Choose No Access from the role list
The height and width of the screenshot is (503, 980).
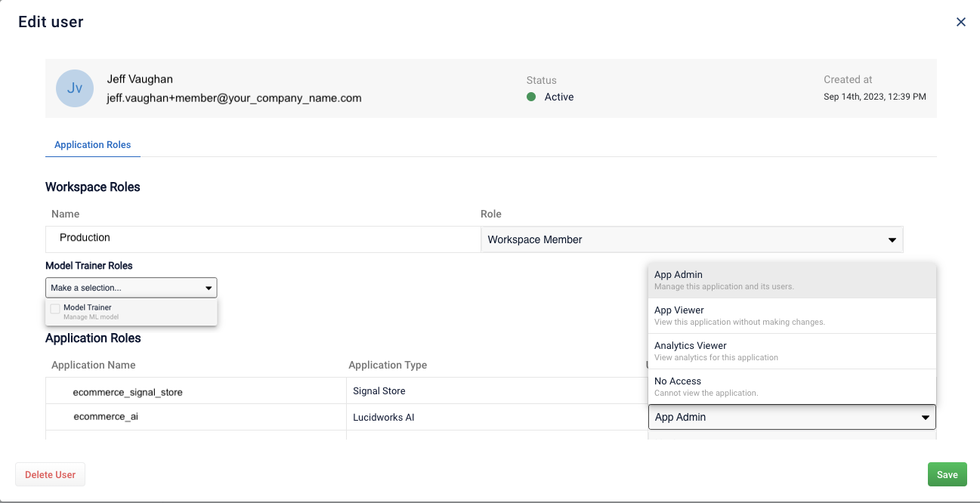click(792, 387)
